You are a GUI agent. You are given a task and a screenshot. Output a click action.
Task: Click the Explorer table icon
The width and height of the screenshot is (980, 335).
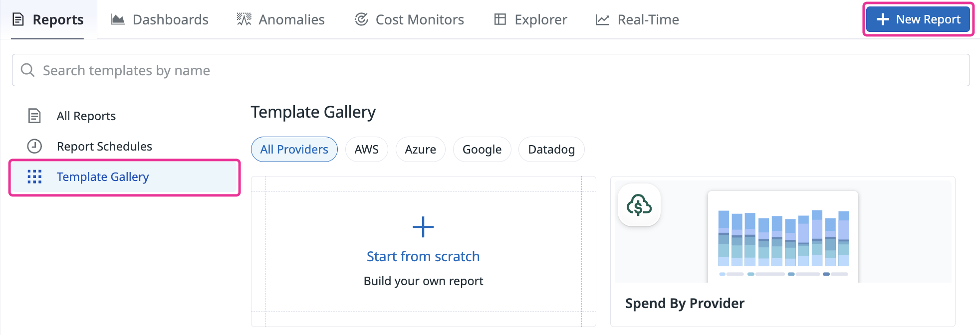pyautogui.click(x=500, y=19)
